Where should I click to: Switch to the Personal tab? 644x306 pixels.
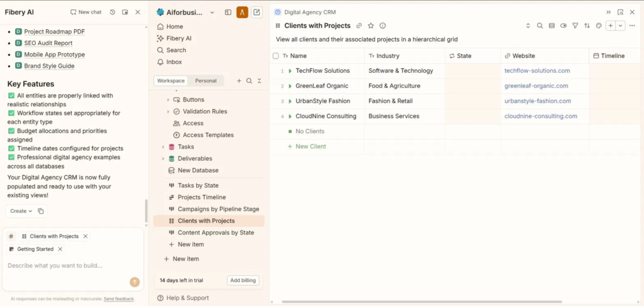click(206, 81)
